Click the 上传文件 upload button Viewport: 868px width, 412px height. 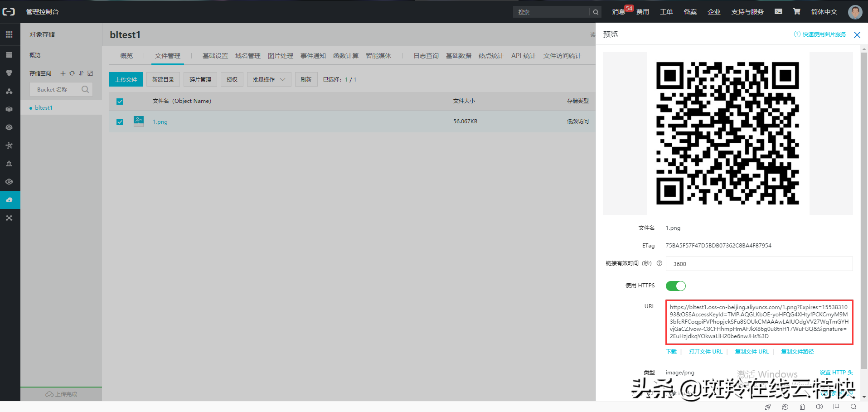126,79
